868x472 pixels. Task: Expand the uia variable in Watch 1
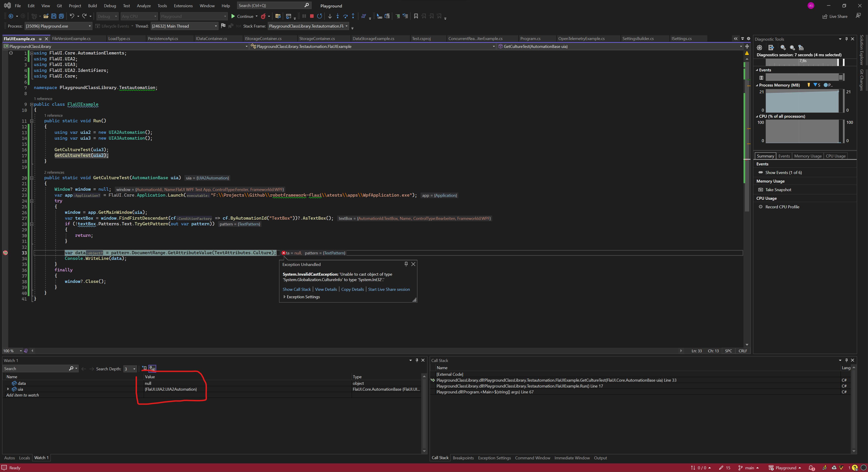click(8, 389)
